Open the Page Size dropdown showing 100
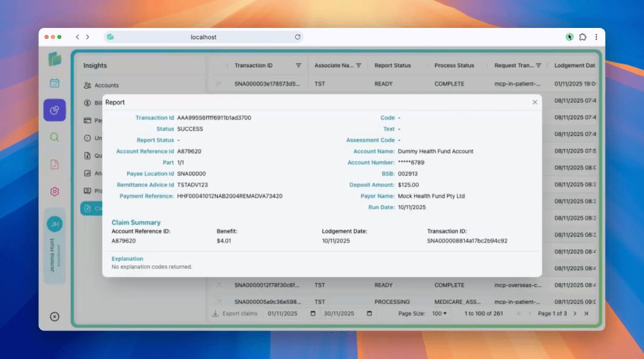The width and height of the screenshot is (644, 359). (x=440, y=313)
